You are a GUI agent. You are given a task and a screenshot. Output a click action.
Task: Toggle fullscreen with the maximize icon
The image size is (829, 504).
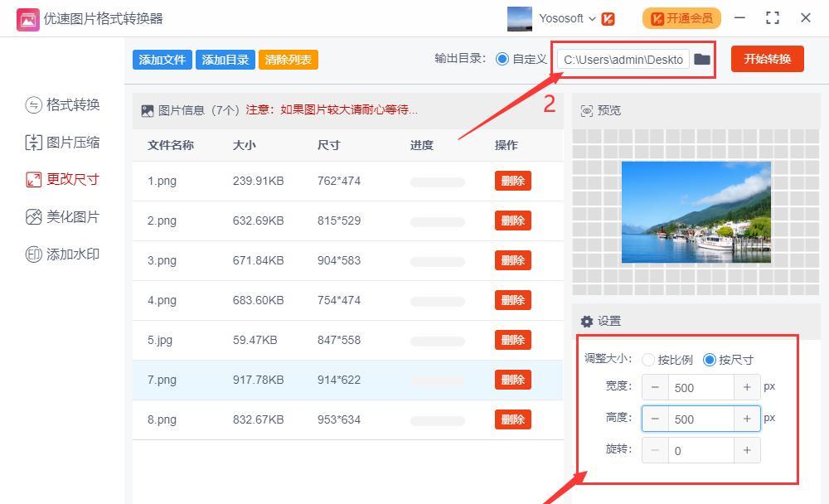773,18
